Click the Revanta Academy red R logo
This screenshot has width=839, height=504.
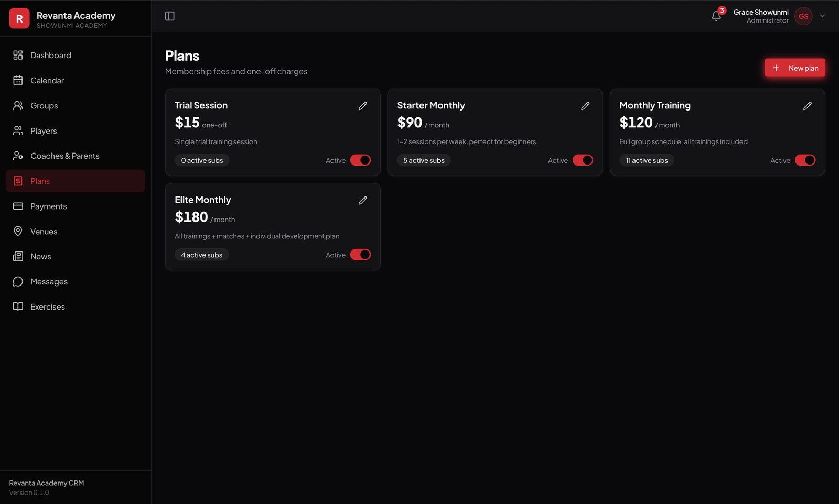(x=19, y=18)
